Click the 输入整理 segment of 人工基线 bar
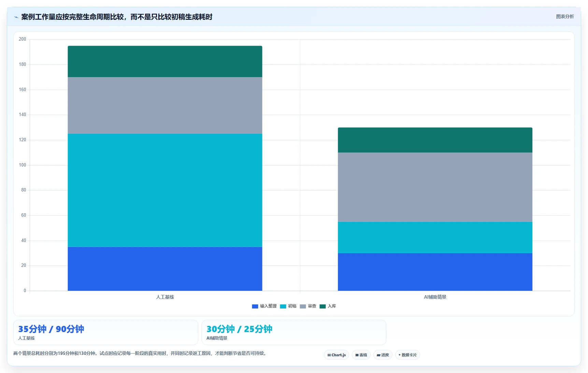 165,269
